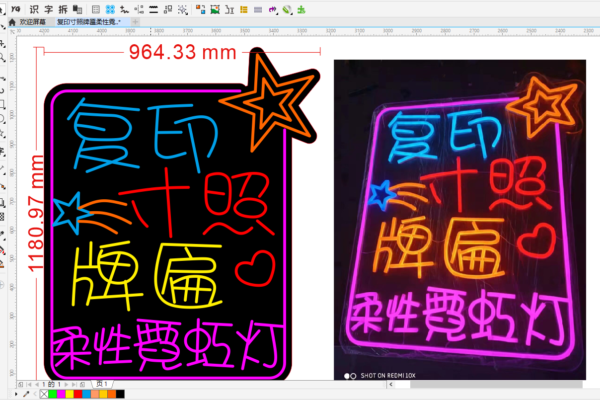Select the red 照 character in the design
The height and width of the screenshot is (400, 600).
pos(238,203)
